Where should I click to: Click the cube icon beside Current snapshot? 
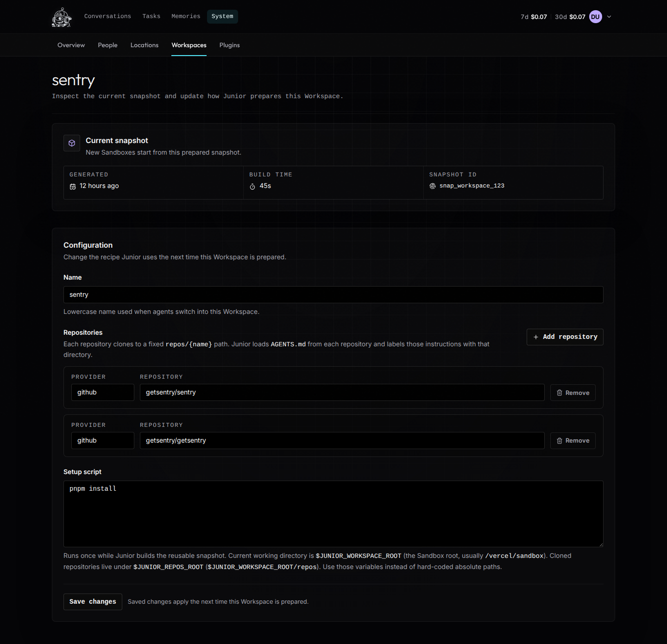pyautogui.click(x=72, y=143)
